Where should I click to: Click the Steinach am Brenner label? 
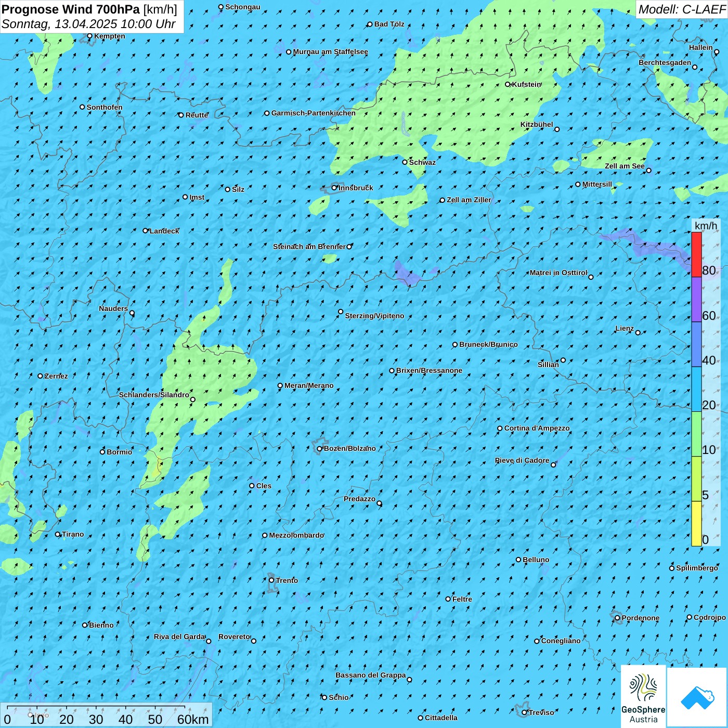[309, 246]
